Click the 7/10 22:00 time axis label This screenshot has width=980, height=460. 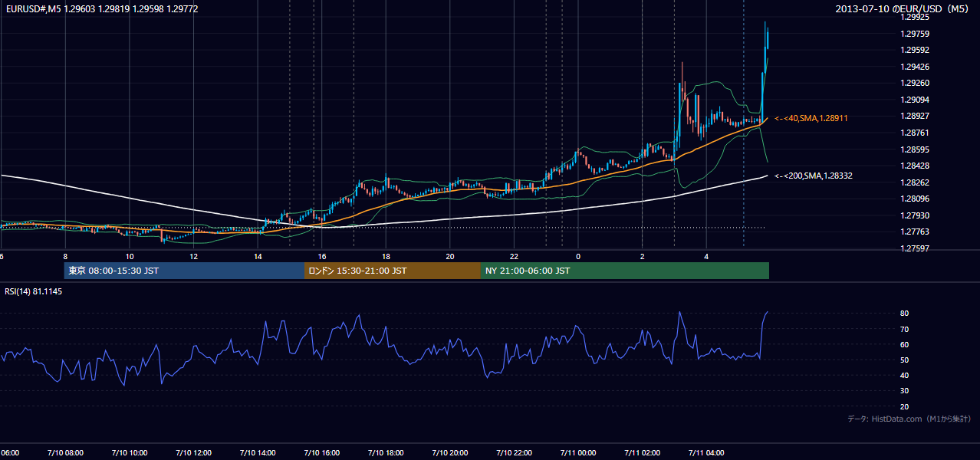[x=514, y=452]
